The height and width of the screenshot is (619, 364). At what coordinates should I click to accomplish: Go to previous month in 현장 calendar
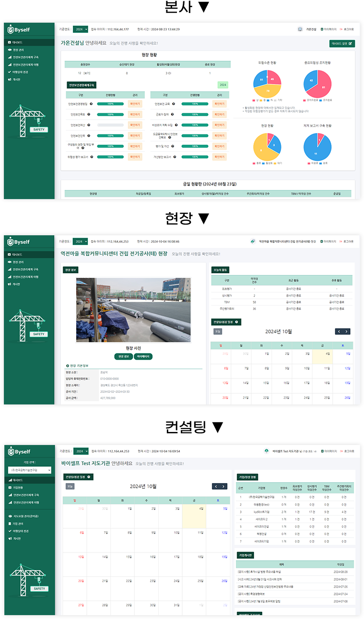click(x=339, y=332)
